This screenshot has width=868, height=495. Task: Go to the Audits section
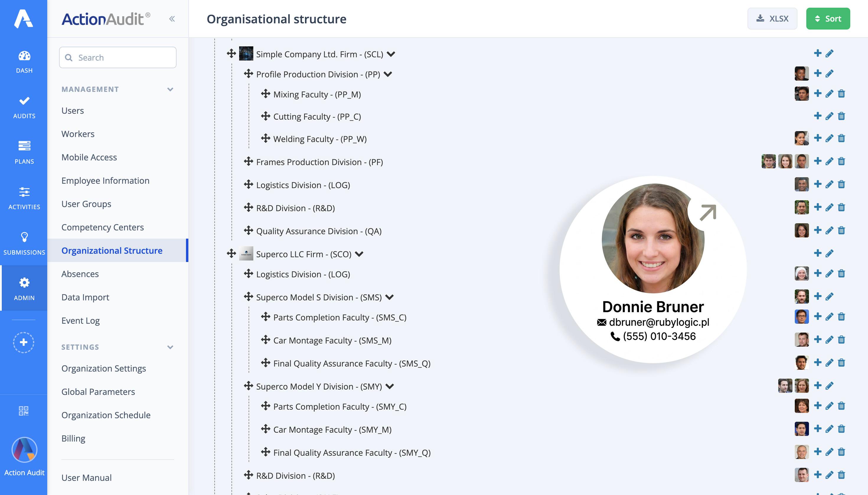(24, 107)
